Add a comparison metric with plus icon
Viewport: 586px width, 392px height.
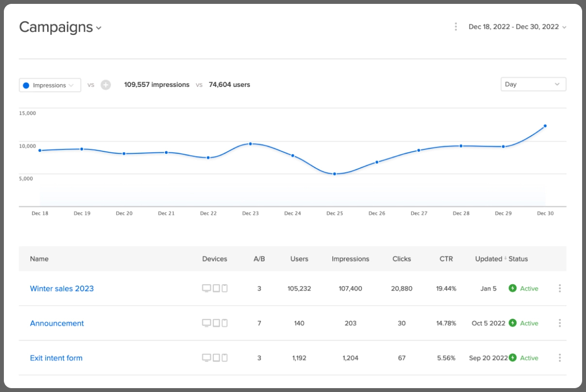tap(106, 85)
